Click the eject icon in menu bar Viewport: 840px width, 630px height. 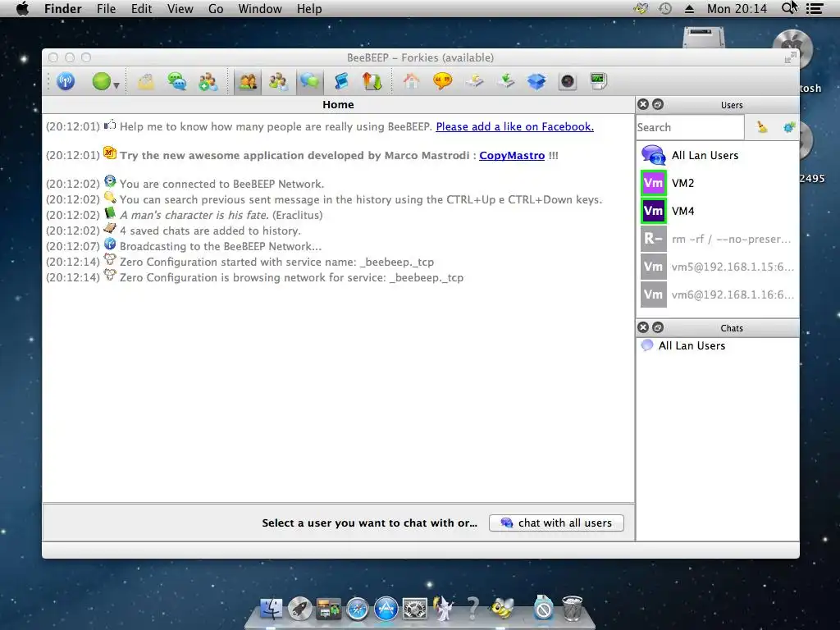pyautogui.click(x=689, y=8)
